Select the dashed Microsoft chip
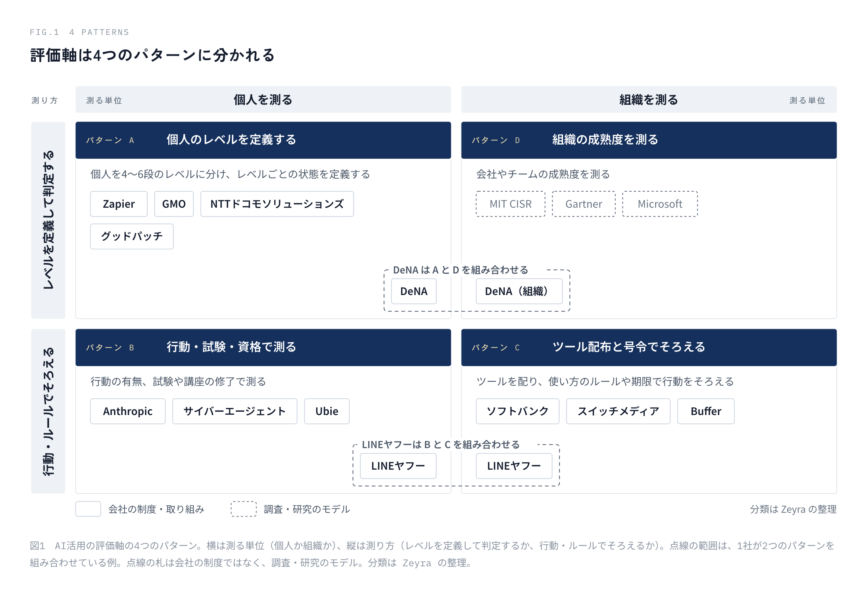Viewport: 868px width, 596px height. [660, 204]
